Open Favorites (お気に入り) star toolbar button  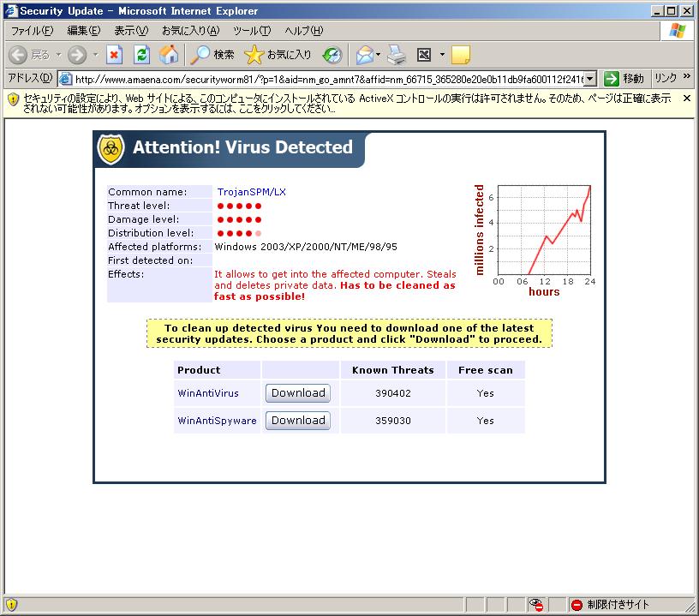pyautogui.click(x=278, y=55)
